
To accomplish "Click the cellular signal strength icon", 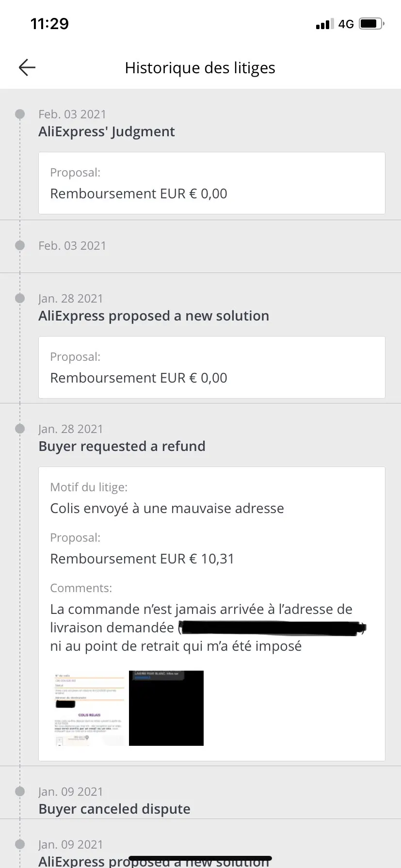I will coord(324,24).
